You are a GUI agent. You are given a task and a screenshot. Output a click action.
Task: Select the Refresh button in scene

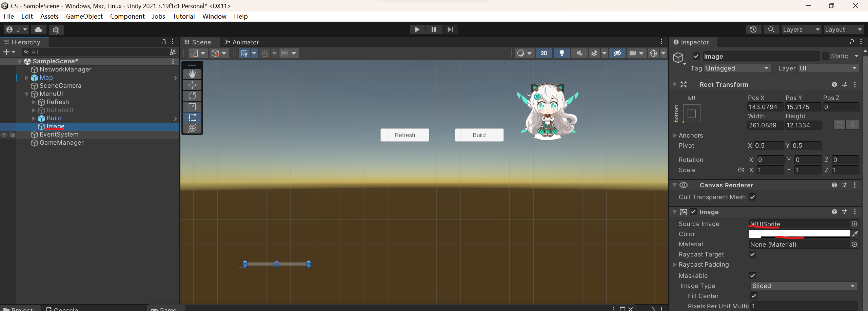405,135
